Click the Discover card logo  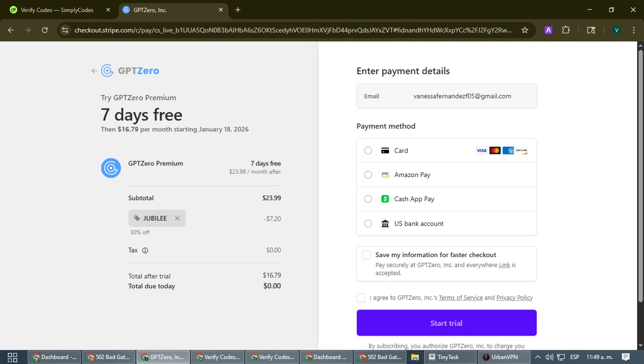(522, 150)
